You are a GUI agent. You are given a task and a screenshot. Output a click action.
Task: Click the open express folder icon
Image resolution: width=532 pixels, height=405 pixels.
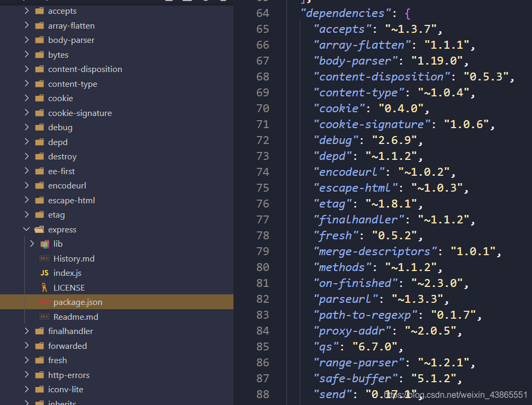pyautogui.click(x=39, y=230)
